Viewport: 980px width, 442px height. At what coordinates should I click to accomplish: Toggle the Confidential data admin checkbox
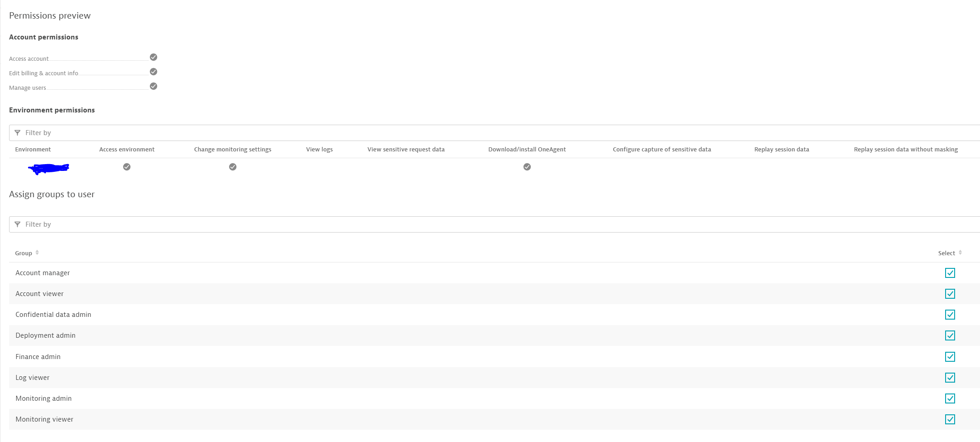[950, 315]
